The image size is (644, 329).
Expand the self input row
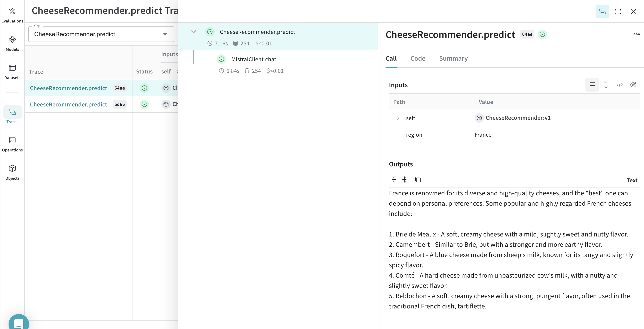coord(398,118)
